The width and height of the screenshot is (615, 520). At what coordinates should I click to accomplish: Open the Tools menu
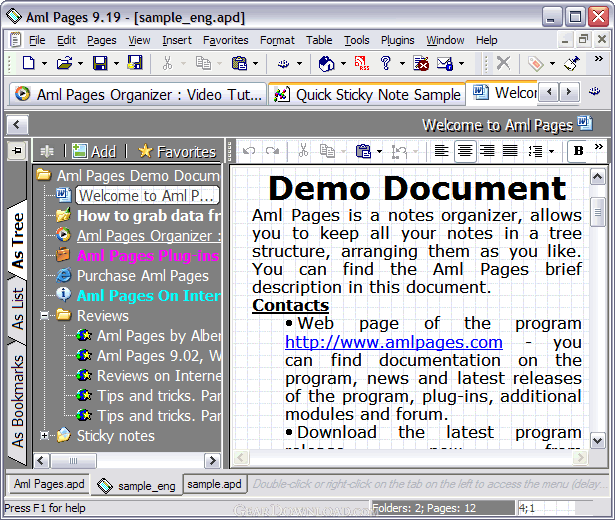357,40
